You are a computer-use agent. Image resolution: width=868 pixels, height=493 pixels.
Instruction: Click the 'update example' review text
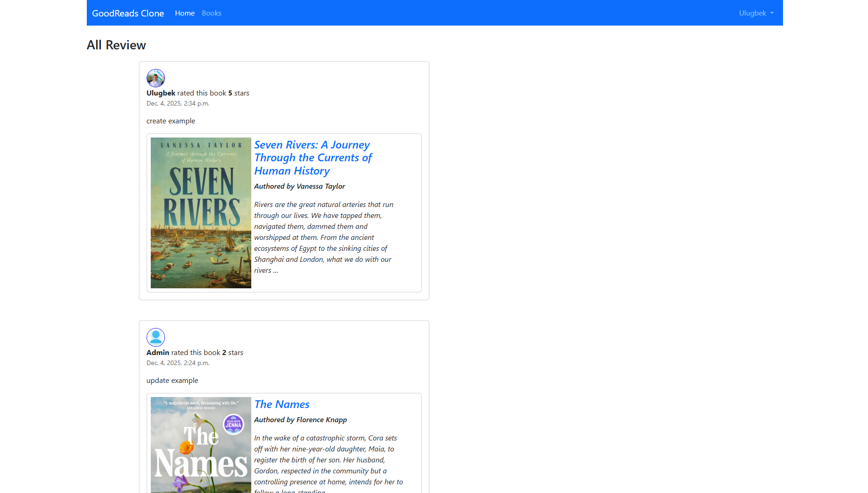172,381
